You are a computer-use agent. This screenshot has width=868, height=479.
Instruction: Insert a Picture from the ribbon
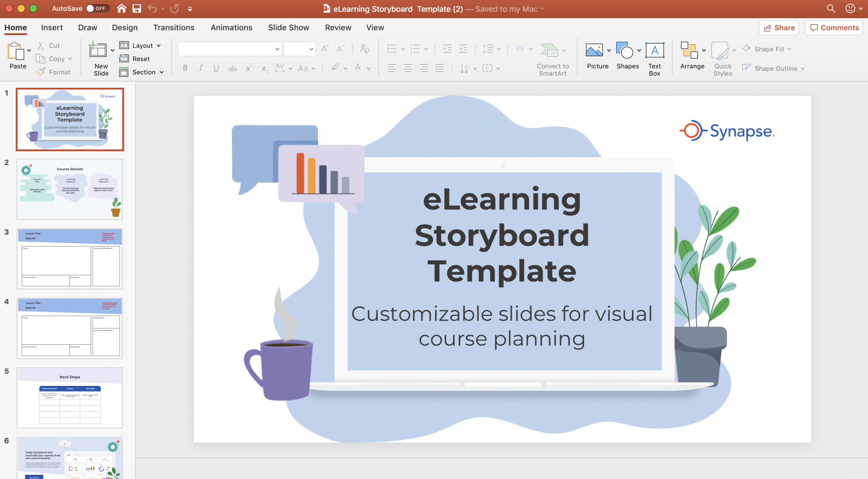(x=594, y=51)
